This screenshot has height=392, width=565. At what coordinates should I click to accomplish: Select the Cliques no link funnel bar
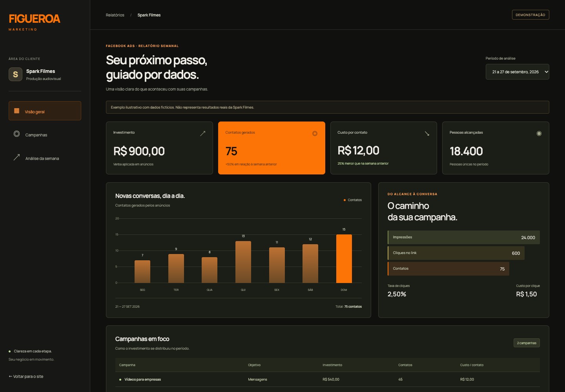[456, 253]
